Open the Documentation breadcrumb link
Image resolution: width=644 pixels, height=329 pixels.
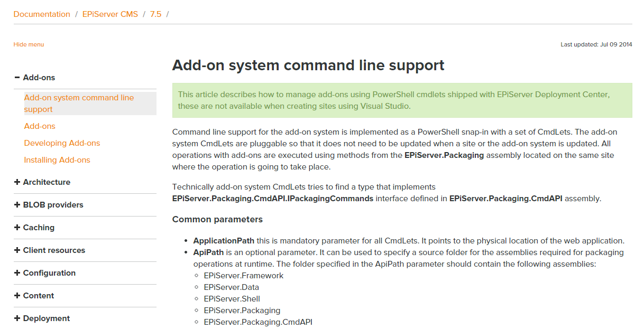tap(42, 14)
